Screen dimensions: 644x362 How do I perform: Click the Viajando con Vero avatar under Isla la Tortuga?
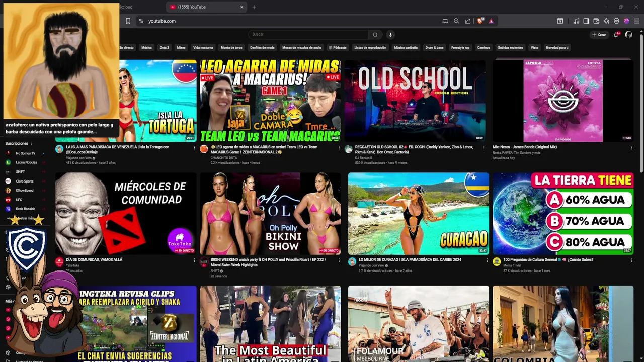[x=59, y=149]
